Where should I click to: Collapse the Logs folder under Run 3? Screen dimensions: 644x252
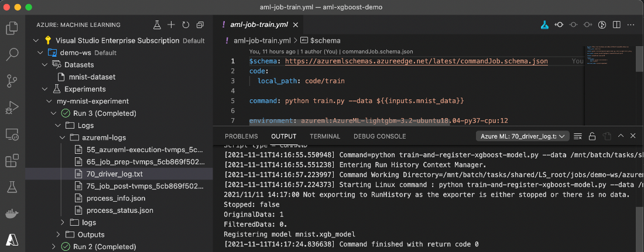point(58,126)
